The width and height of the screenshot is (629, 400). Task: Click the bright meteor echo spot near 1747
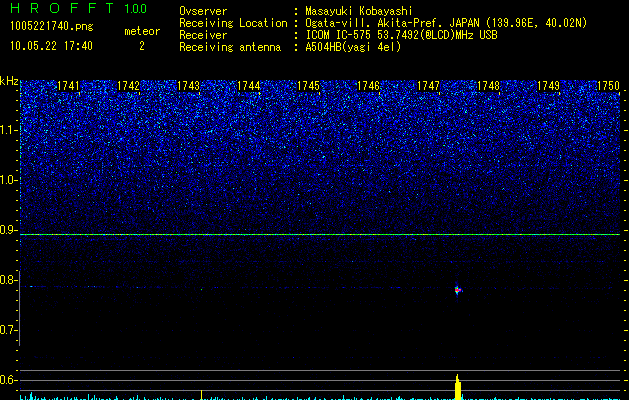(x=457, y=290)
